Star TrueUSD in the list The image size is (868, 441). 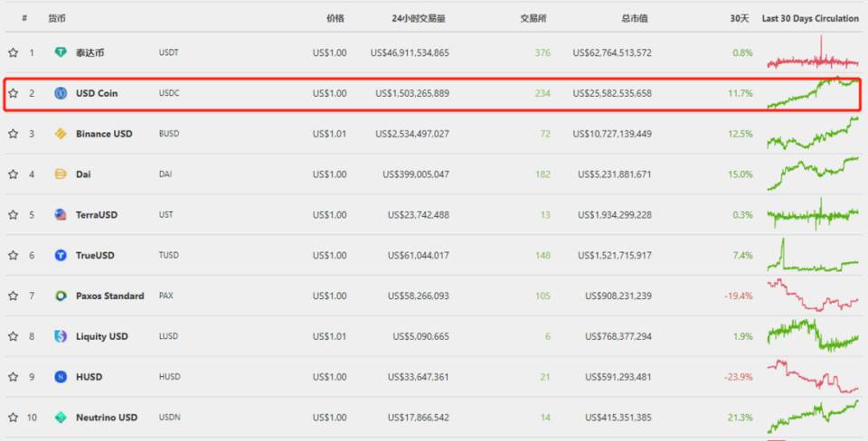[x=14, y=255]
